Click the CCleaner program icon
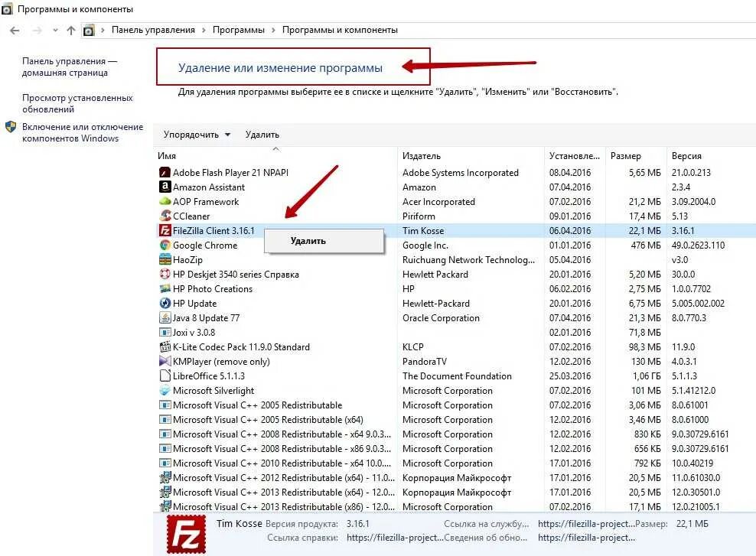Screen dimensions: 756x556 165,216
